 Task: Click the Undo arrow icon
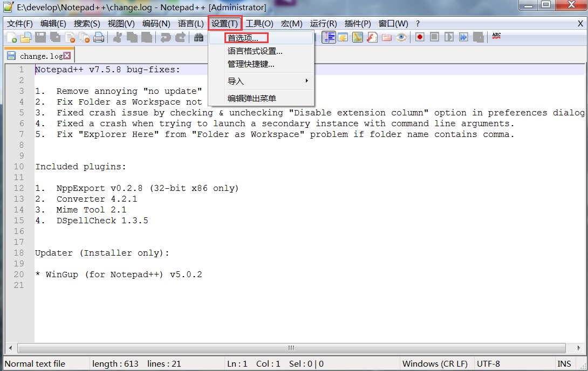pyautogui.click(x=166, y=37)
